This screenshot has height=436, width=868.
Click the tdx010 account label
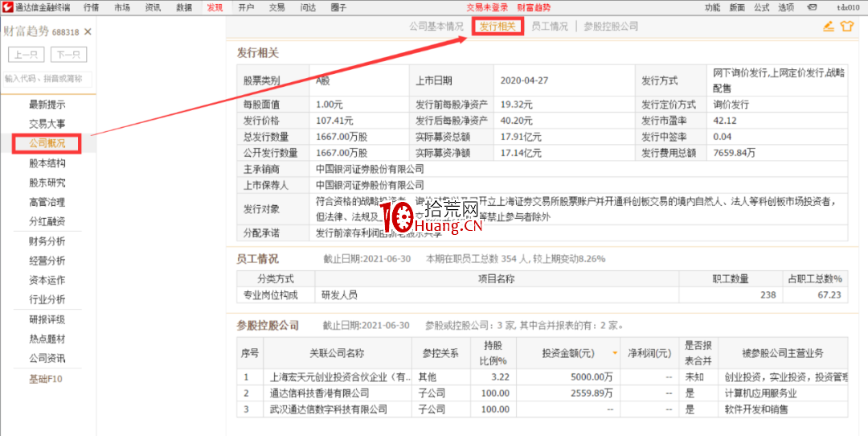pyautogui.click(x=849, y=7)
